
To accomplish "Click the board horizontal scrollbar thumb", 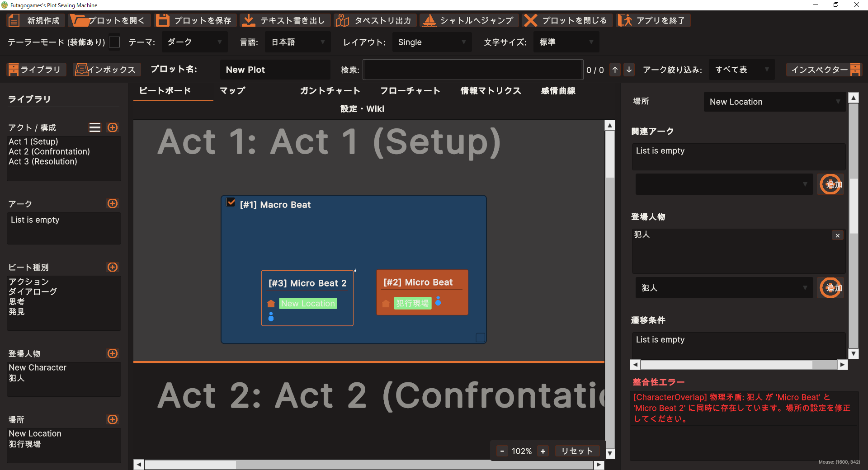I will [190, 465].
